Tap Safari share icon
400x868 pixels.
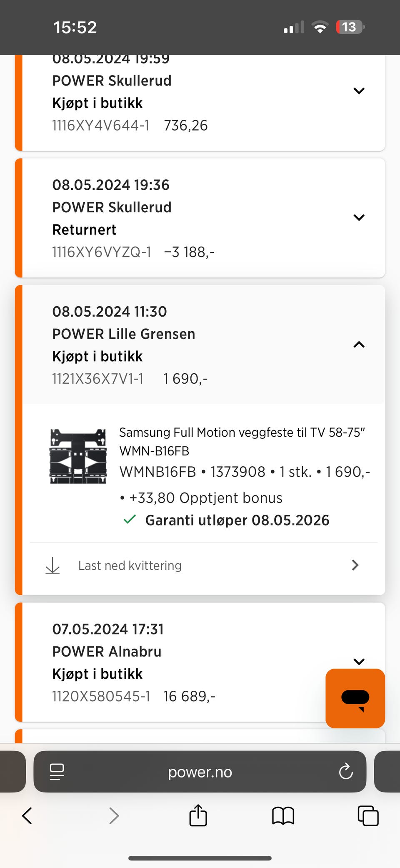[198, 815]
